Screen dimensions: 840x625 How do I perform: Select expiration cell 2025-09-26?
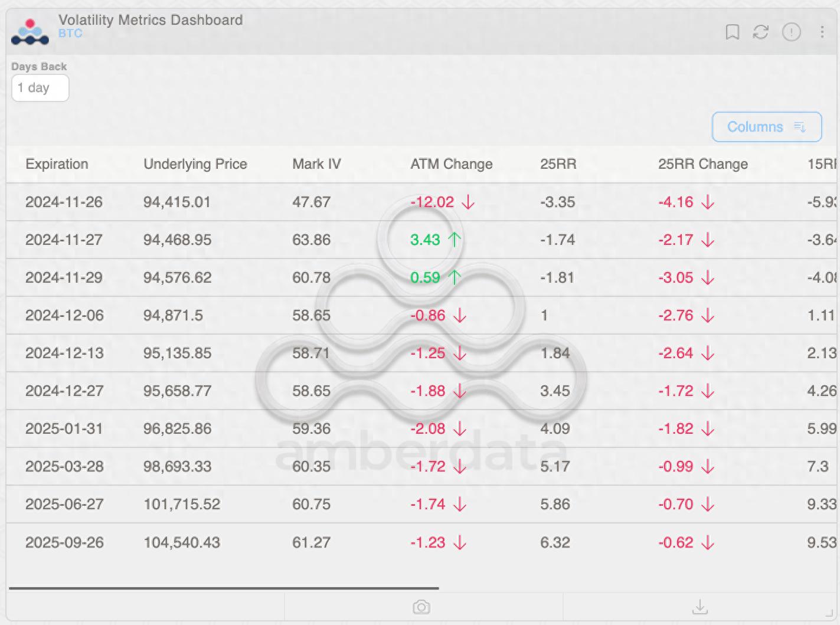tap(64, 542)
